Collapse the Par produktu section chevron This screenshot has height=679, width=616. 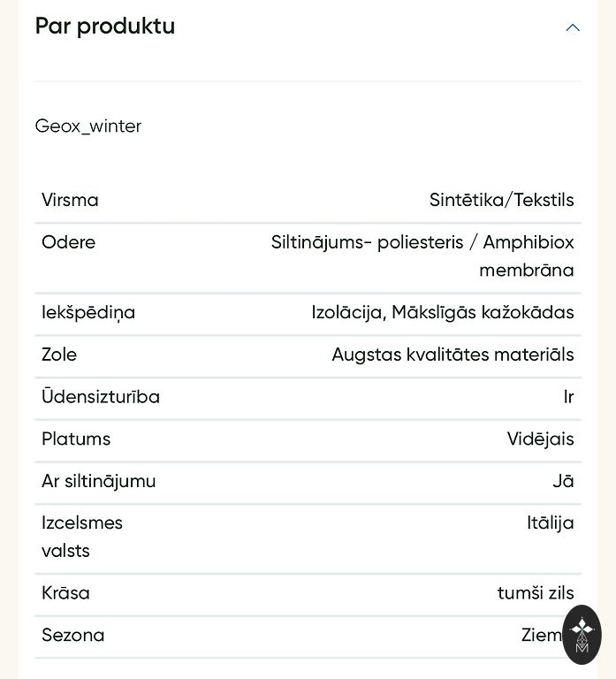click(x=573, y=27)
